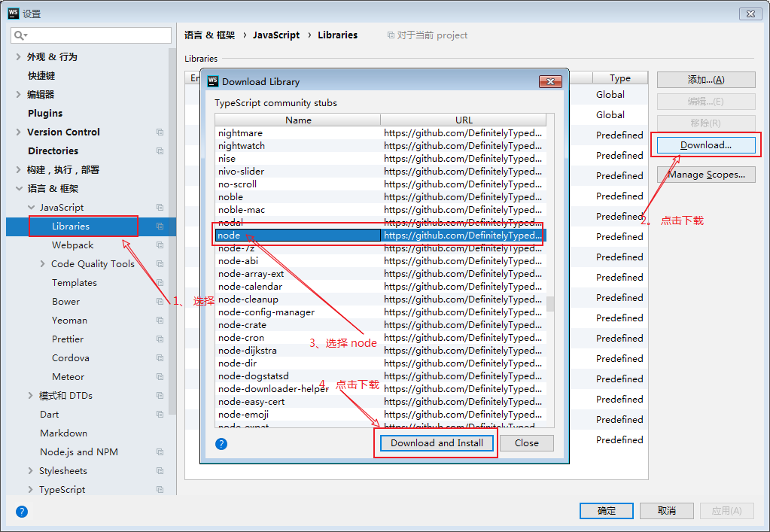The width and height of the screenshot is (770, 532).
Task: Expand the 编辑器 settings group
Action: pos(19,94)
